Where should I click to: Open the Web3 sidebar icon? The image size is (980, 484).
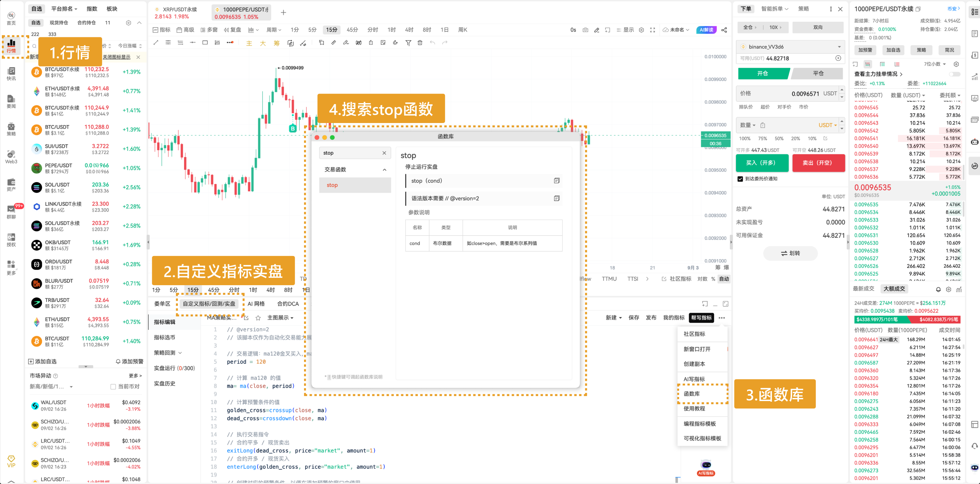11,157
